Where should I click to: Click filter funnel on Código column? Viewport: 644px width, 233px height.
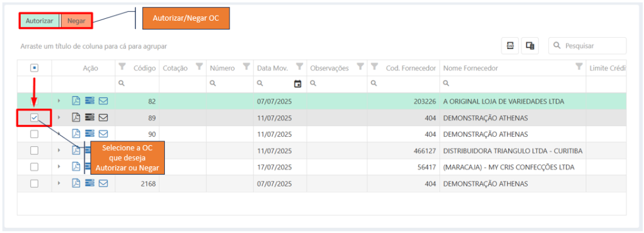click(x=123, y=66)
